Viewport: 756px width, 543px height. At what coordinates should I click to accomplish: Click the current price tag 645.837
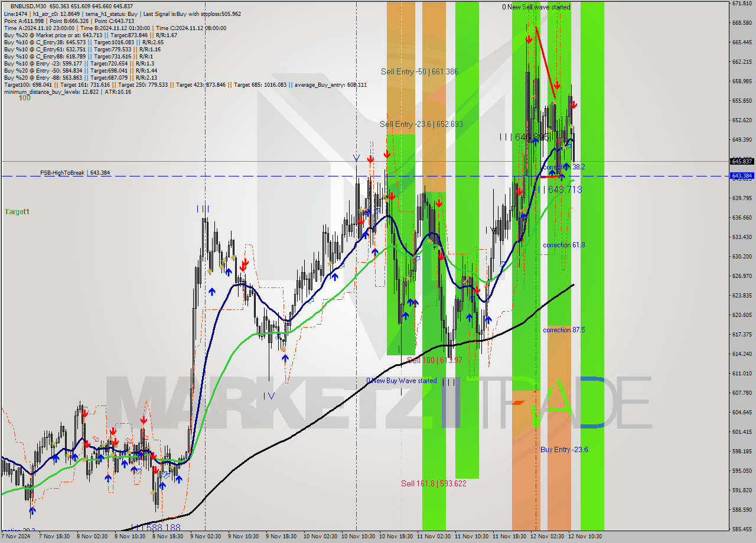coord(742,161)
